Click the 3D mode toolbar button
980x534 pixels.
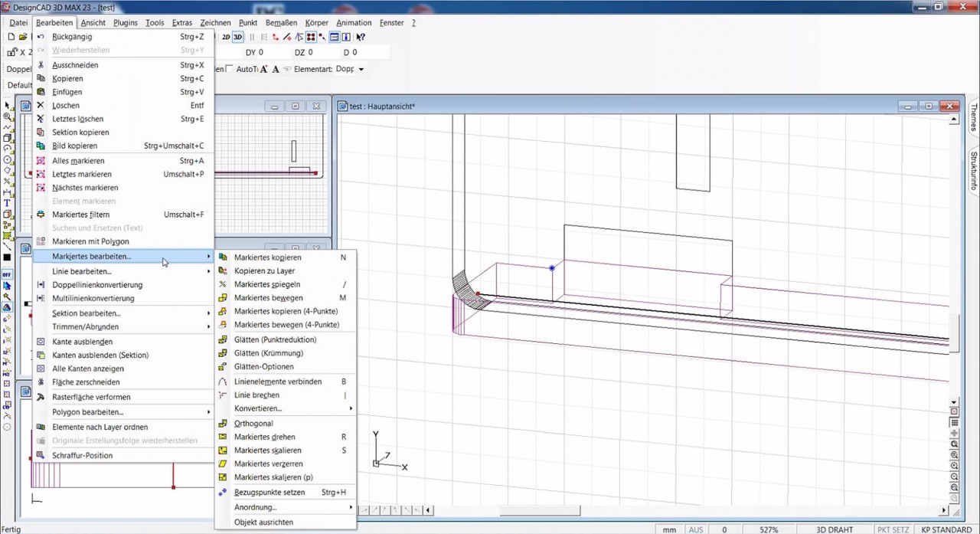pos(237,37)
